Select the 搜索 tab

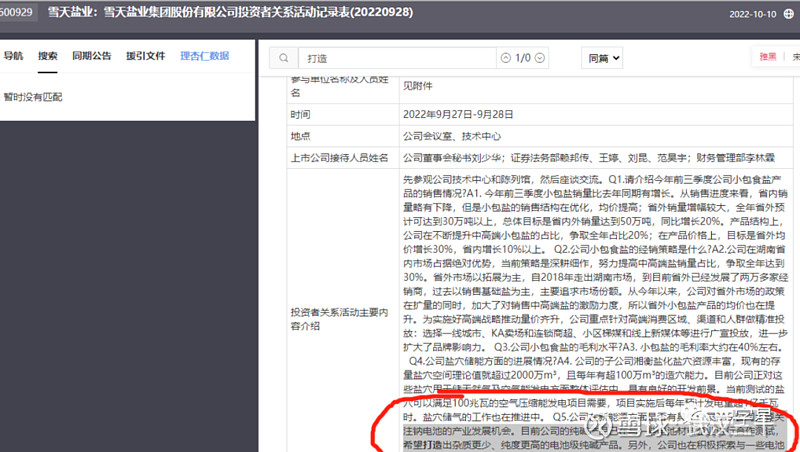(47, 56)
